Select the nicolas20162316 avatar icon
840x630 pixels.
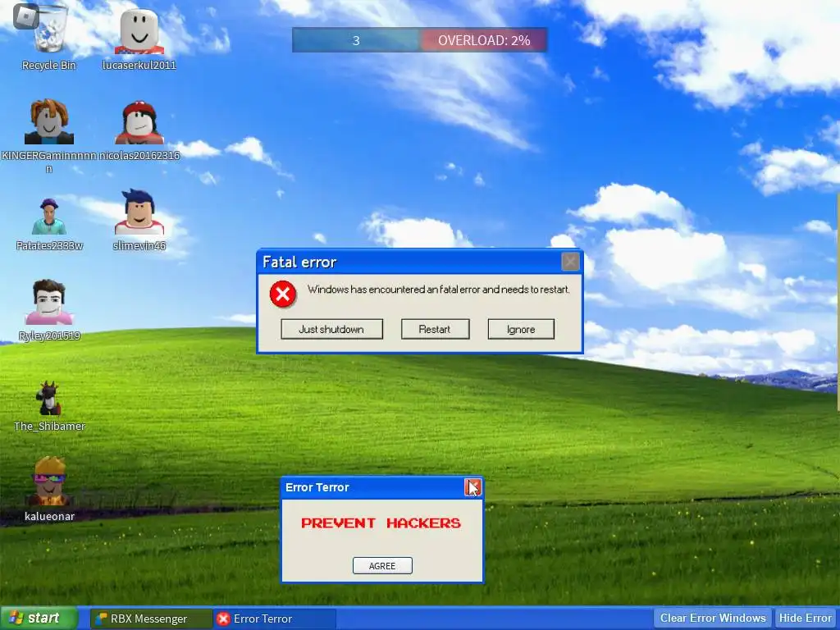coord(139,123)
